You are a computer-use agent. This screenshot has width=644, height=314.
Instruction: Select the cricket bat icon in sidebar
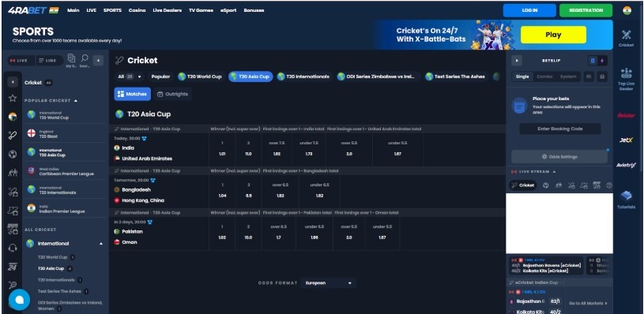pyautogui.click(x=13, y=135)
